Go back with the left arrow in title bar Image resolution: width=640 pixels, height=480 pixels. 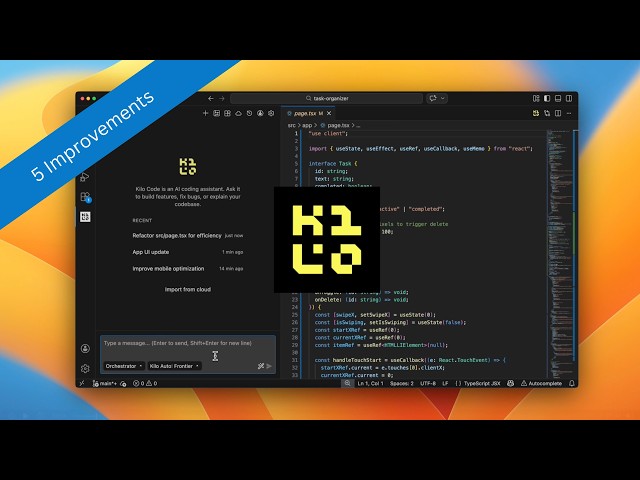[x=211, y=98]
